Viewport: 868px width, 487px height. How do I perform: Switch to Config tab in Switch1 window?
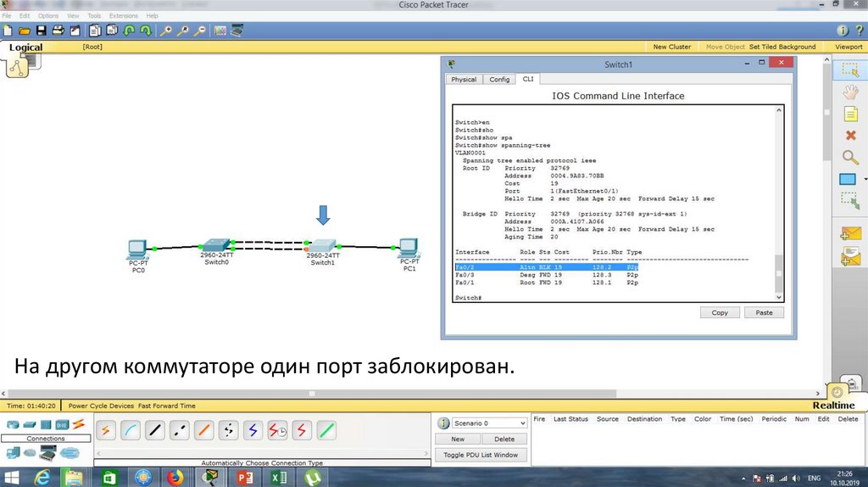pyautogui.click(x=499, y=79)
